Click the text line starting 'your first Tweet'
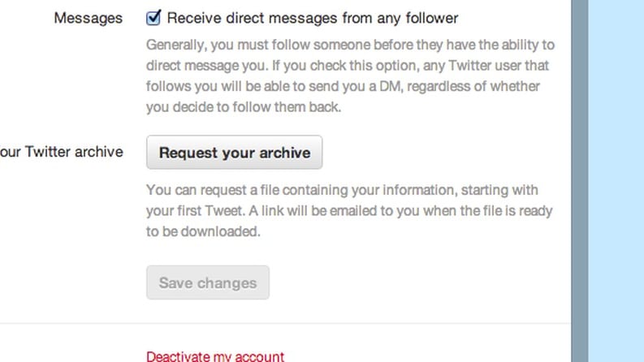Image resolution: width=644 pixels, height=362 pixels. coord(349,211)
